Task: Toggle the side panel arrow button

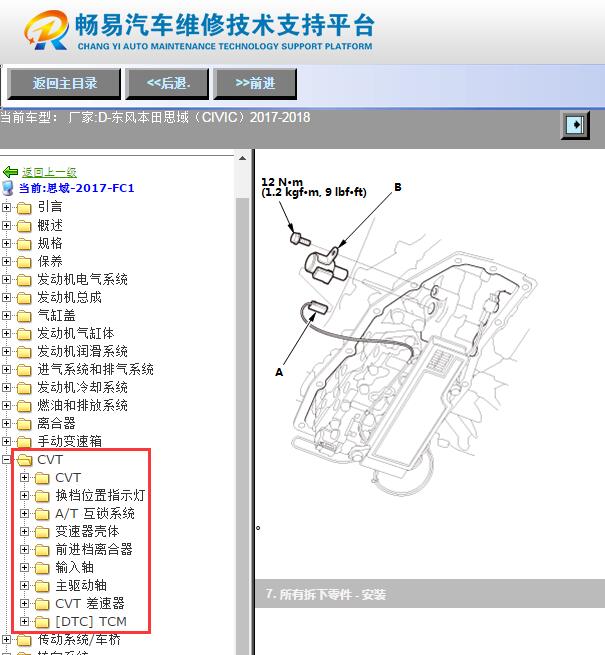Action: coord(575,124)
